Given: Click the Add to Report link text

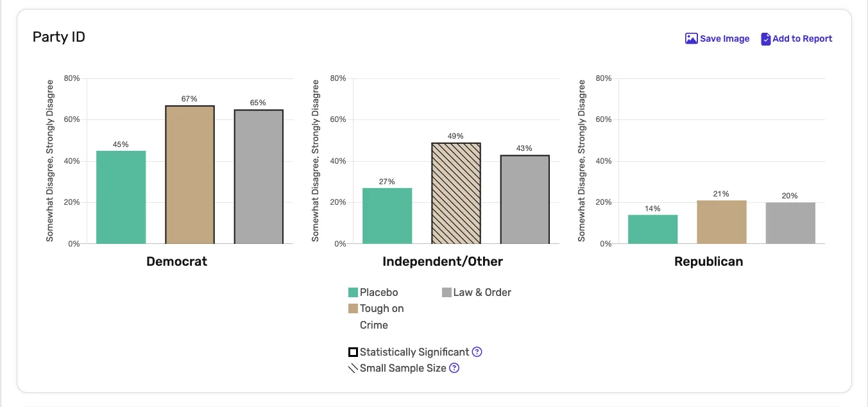Looking at the screenshot, I should click(802, 39).
